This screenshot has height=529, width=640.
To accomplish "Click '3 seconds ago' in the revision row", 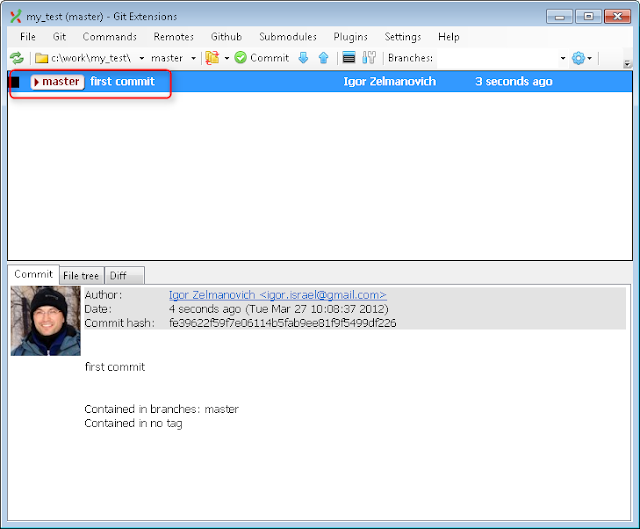I will tap(513, 81).
